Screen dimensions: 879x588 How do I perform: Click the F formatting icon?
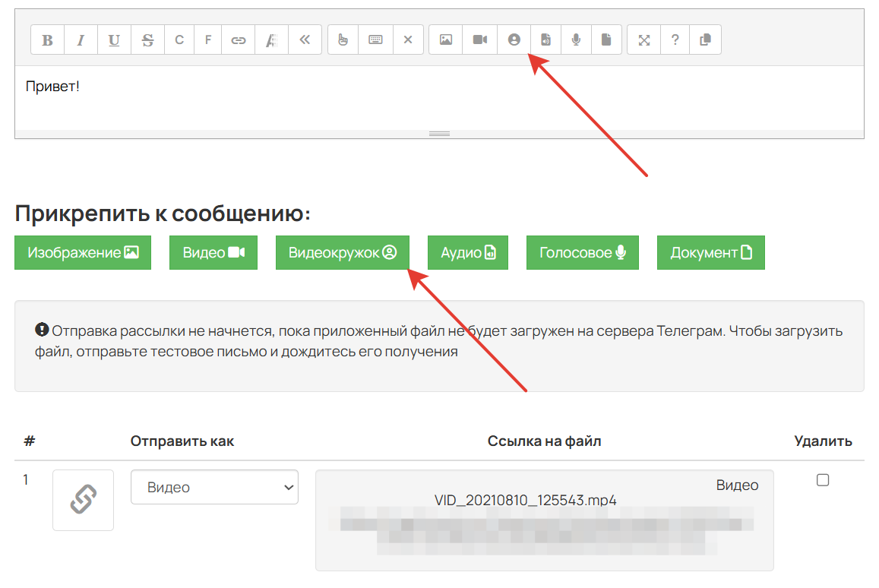(x=208, y=40)
